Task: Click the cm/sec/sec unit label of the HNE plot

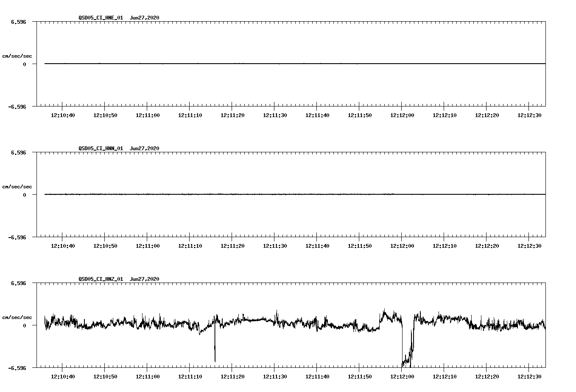Action: pos(17,56)
